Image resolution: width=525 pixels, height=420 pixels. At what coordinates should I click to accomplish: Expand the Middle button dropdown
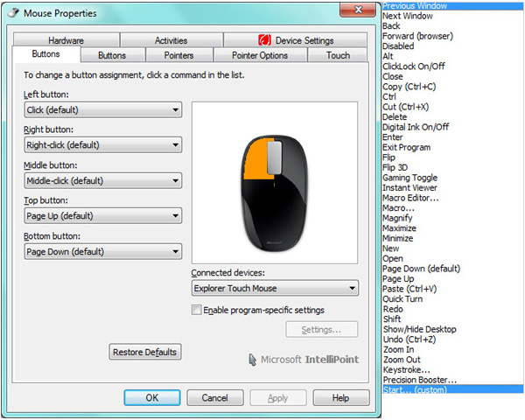[x=103, y=181]
